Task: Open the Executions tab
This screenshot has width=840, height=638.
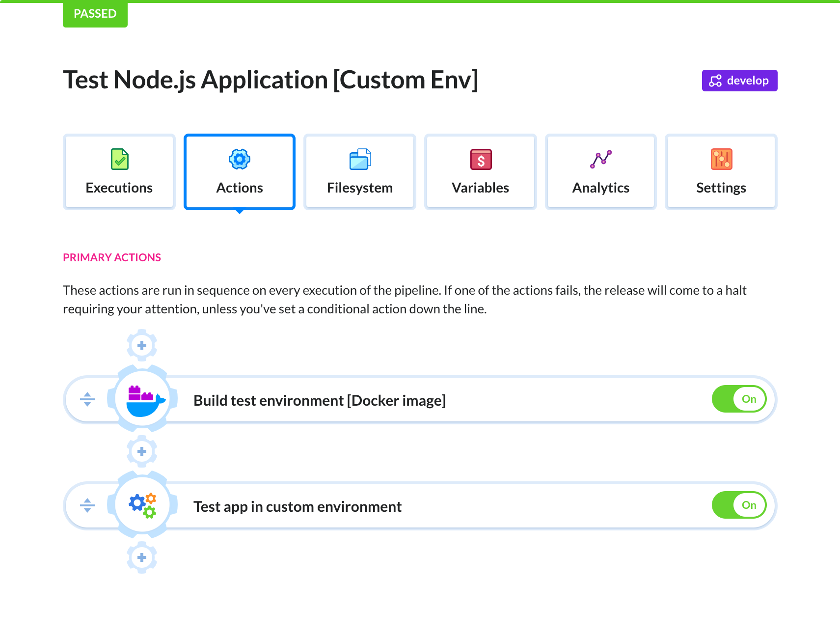Action: [x=119, y=172]
